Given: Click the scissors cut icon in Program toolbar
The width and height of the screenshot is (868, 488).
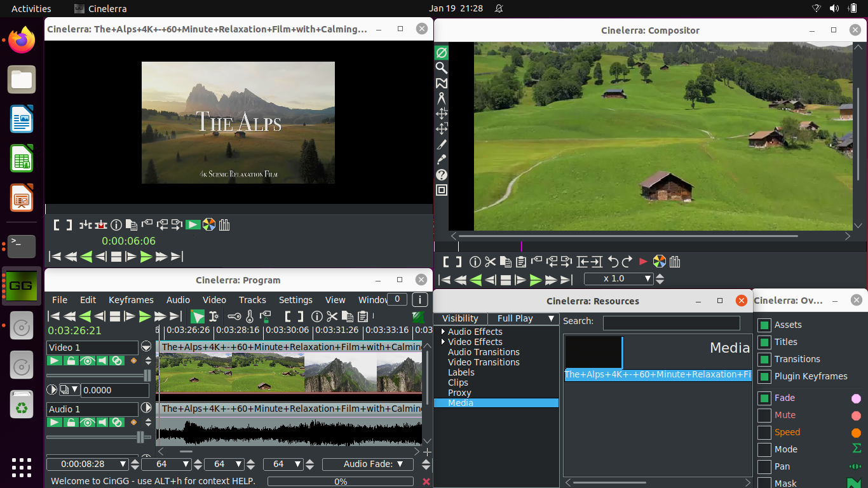Looking at the screenshot, I should tap(332, 316).
